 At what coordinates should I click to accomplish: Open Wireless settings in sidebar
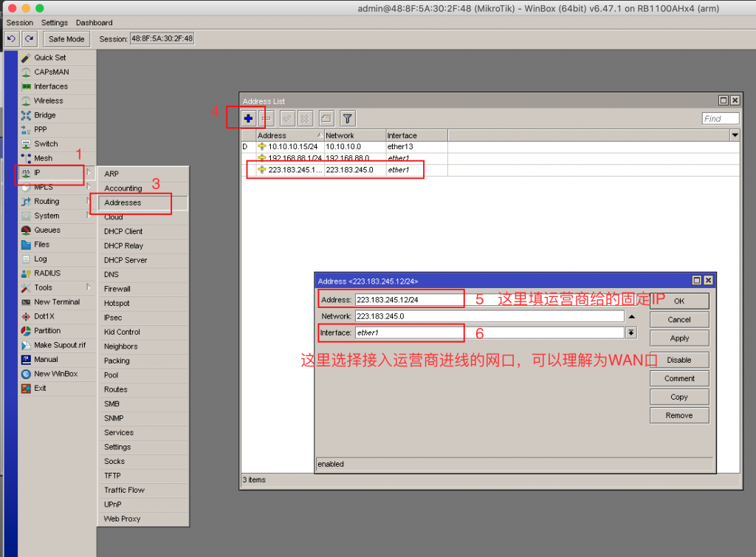(57, 100)
